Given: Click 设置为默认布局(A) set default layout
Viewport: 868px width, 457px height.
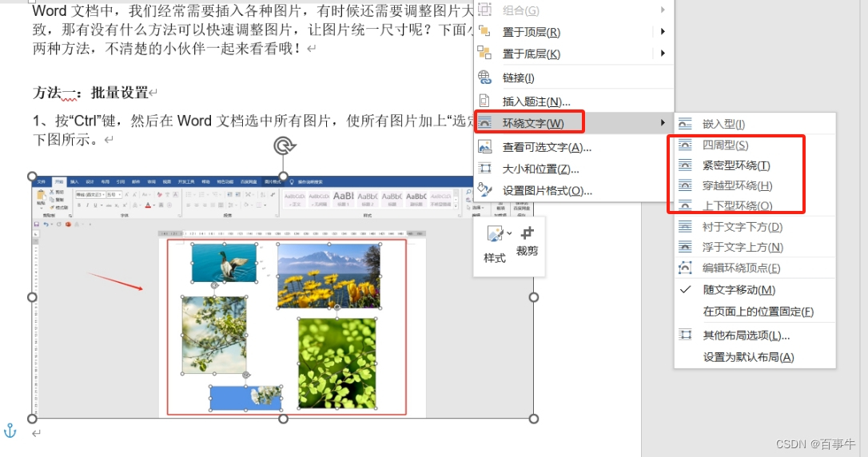Looking at the screenshot, I should [x=755, y=357].
